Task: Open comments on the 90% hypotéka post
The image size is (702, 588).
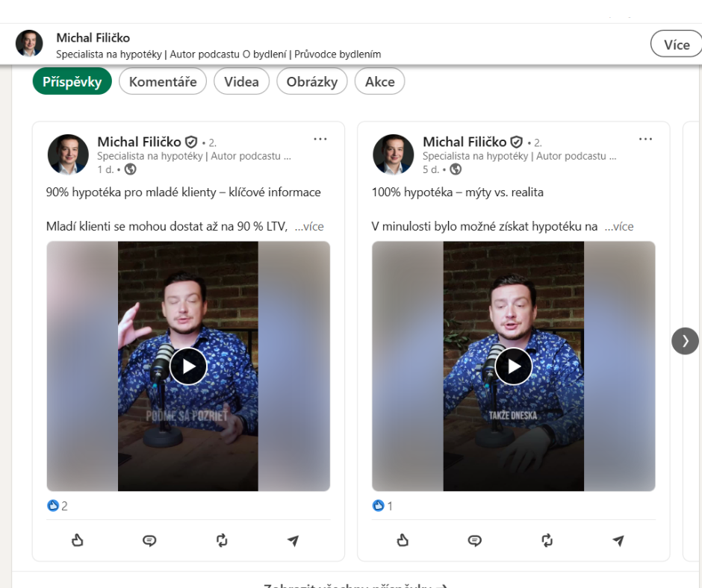Action: point(149,540)
